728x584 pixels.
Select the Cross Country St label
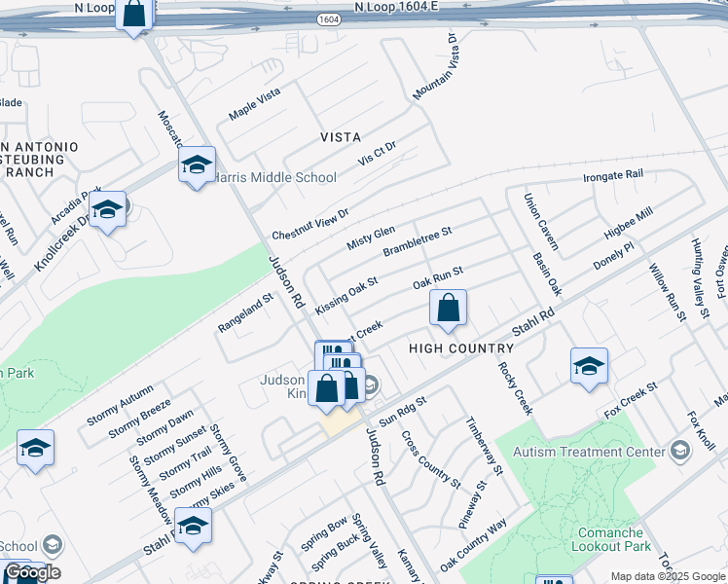[431, 459]
